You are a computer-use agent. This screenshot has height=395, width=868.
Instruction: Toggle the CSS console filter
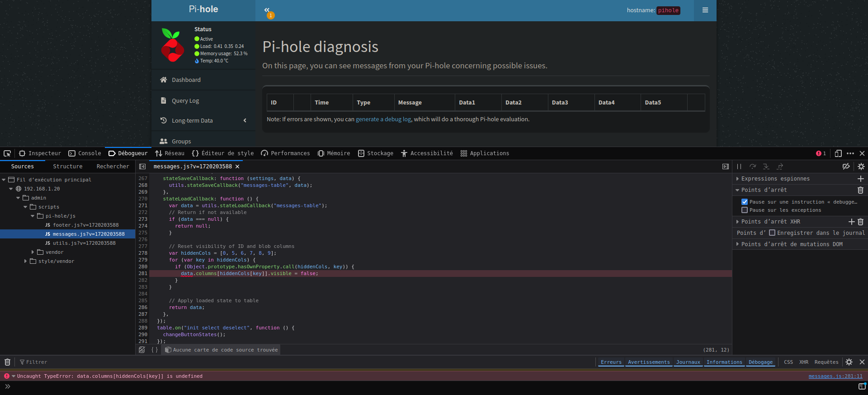[788, 362]
